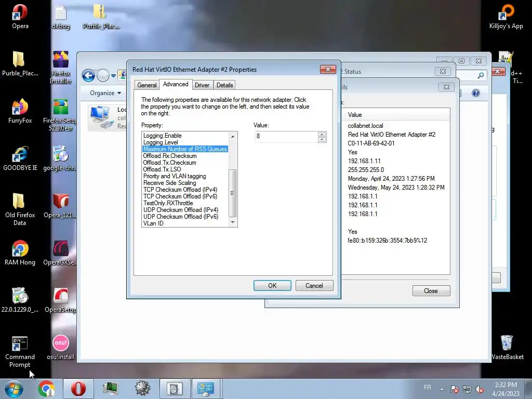Select Priority and VLAN tagging
The width and height of the screenshot is (532, 399).
tap(185, 176)
